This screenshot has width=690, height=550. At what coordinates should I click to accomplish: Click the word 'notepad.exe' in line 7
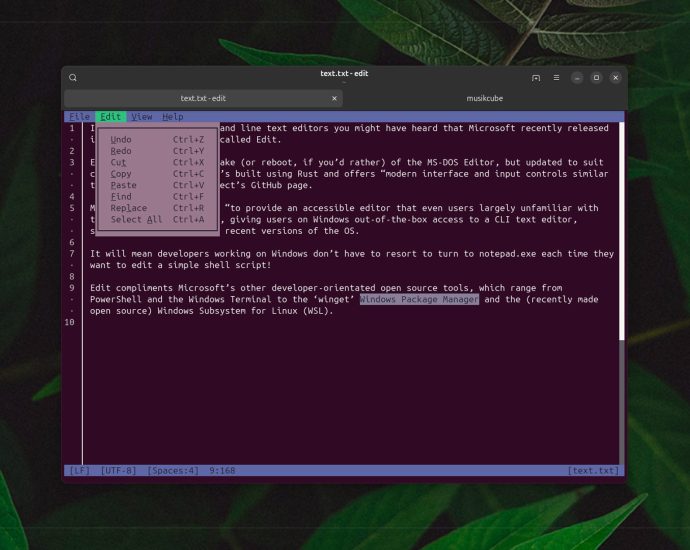coord(507,254)
